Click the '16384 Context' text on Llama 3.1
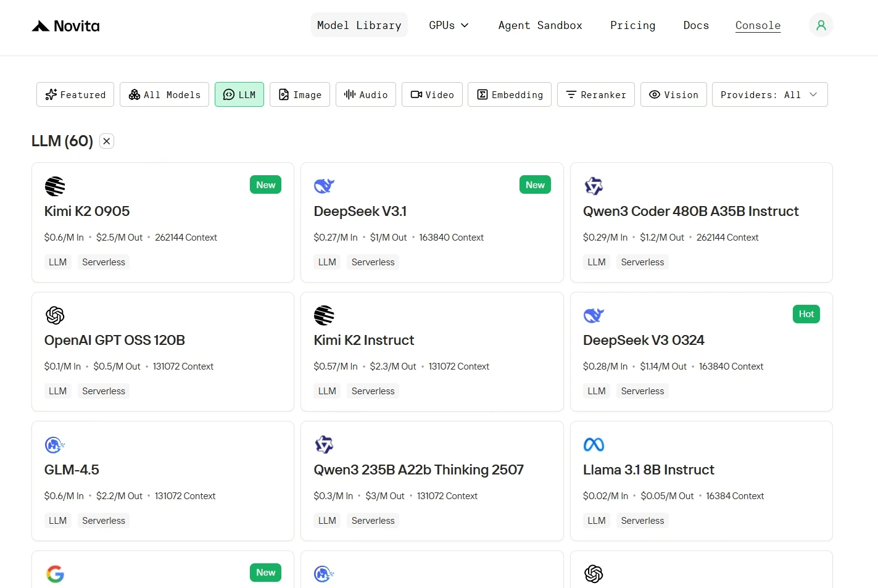The height and width of the screenshot is (588, 878). tap(735, 496)
